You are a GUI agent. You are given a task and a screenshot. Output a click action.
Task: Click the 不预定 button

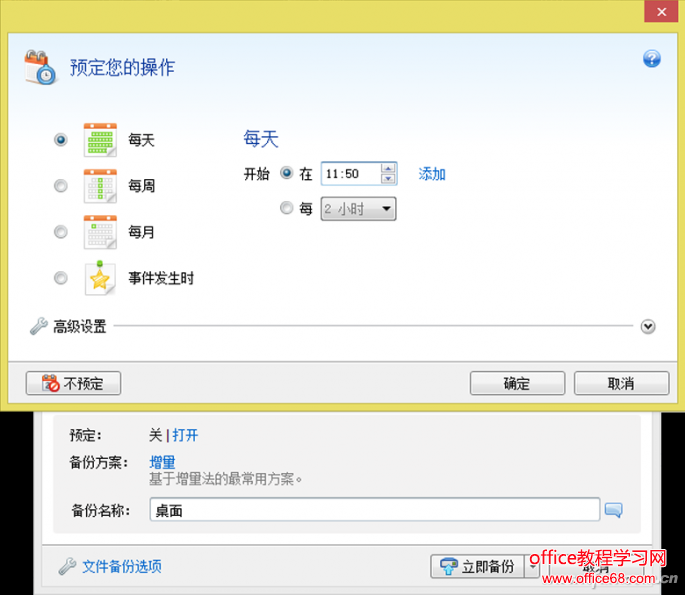73,383
